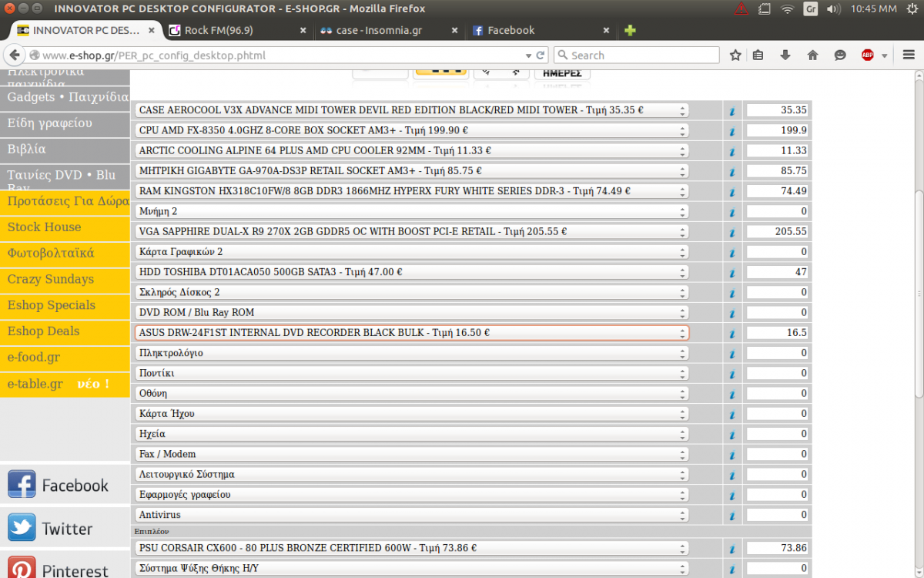Open the Κάρτα Γραφικών 2 dropdown
This screenshot has height=578, width=924.
coord(412,252)
